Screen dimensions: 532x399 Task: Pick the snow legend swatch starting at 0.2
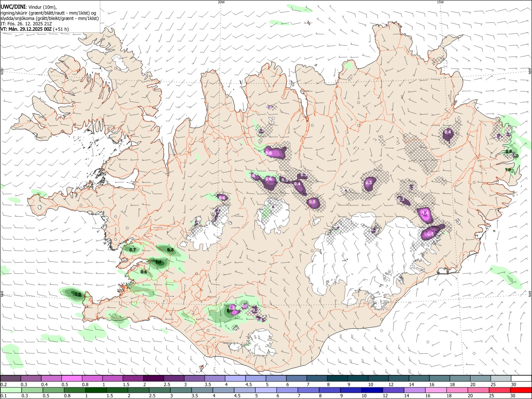pyautogui.click(x=10, y=379)
